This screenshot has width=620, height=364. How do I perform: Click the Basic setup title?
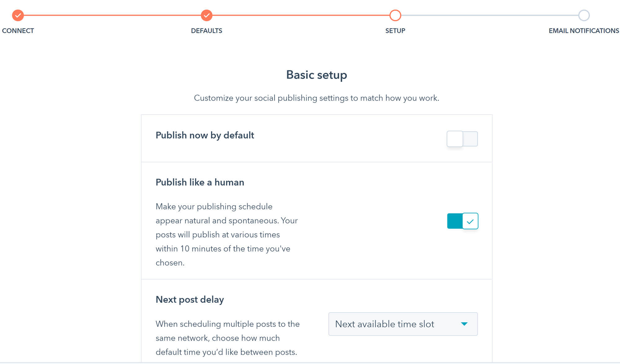coord(317,75)
